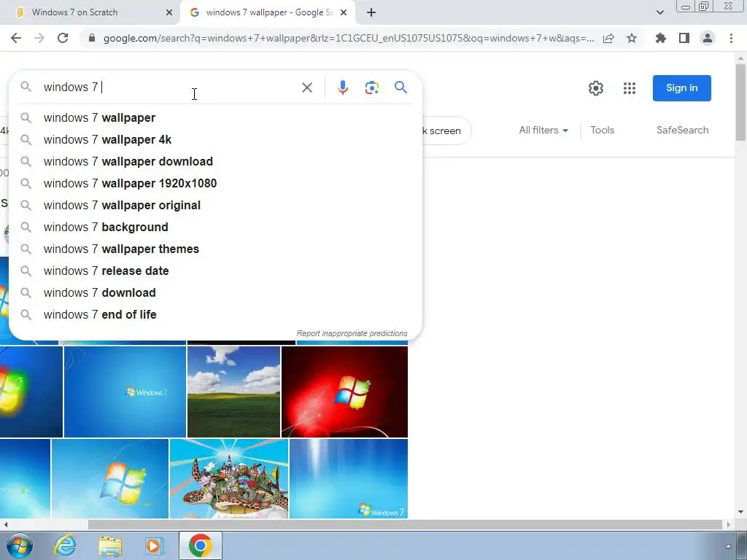
Task: Open a new Chrome tab
Action: 371,12
